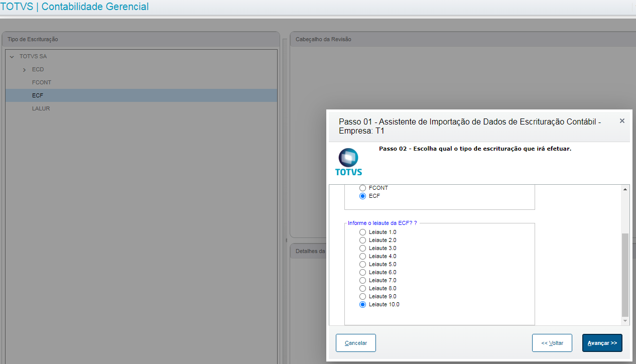This screenshot has height=364, width=636.
Task: Click the Cabeçalho da Revisão panel header
Action: click(x=463, y=39)
